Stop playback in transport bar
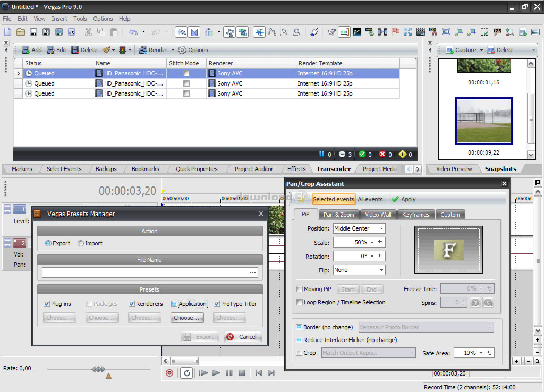Viewport: 544px width, 392px height. (x=242, y=373)
